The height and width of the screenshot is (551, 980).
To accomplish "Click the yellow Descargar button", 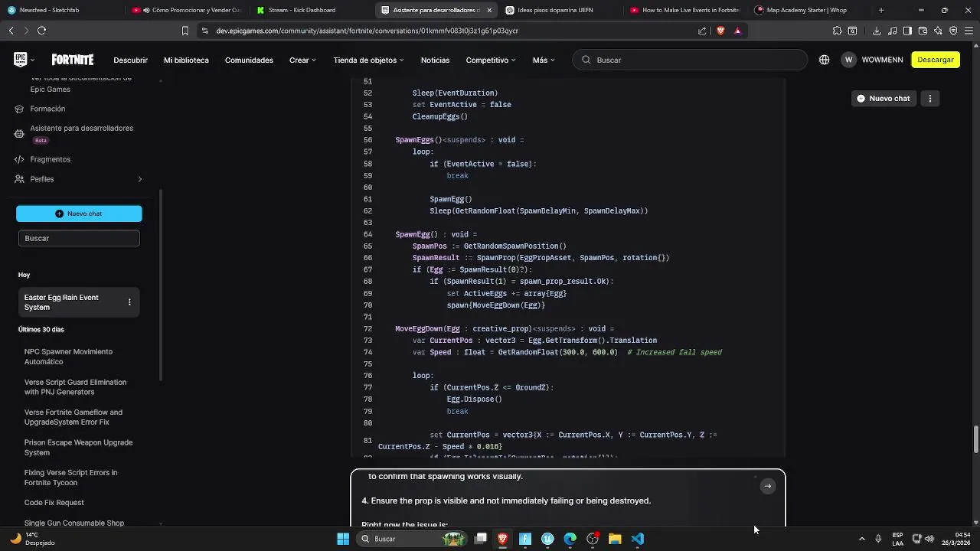I will tap(936, 60).
